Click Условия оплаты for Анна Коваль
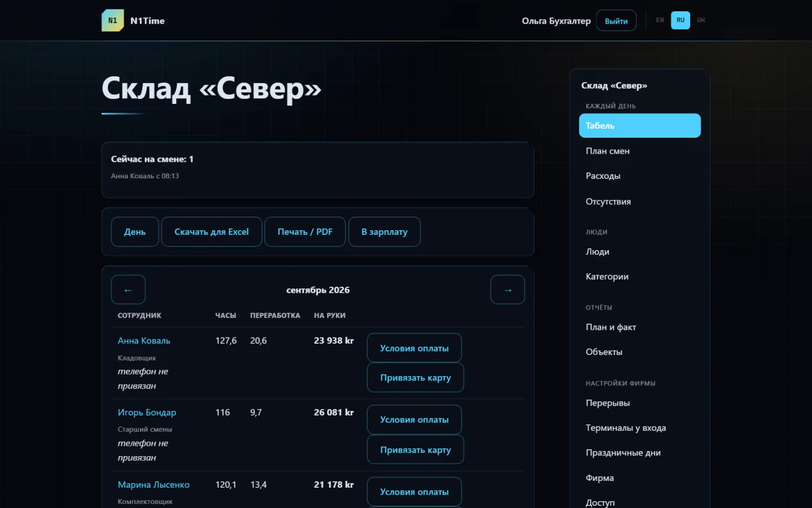 [414, 348]
